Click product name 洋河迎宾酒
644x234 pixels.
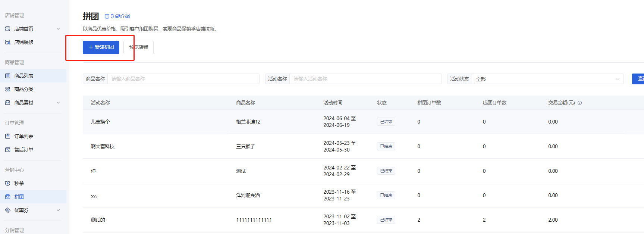(x=248, y=195)
